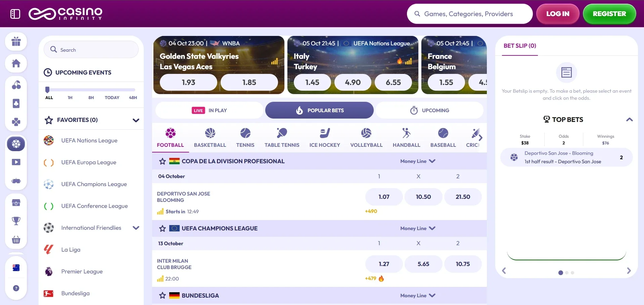Focus the leagues Search field
Viewport: 644px width, 305px height.
coord(91,50)
